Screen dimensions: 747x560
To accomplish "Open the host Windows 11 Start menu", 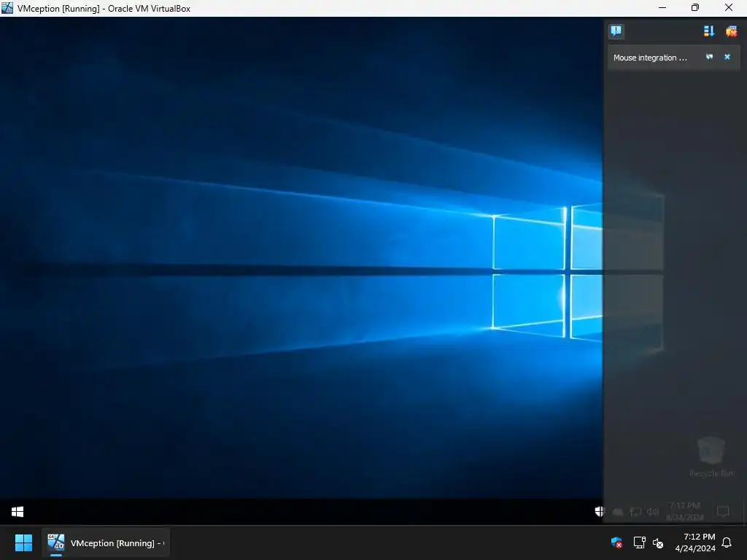I will pyautogui.click(x=23, y=542).
